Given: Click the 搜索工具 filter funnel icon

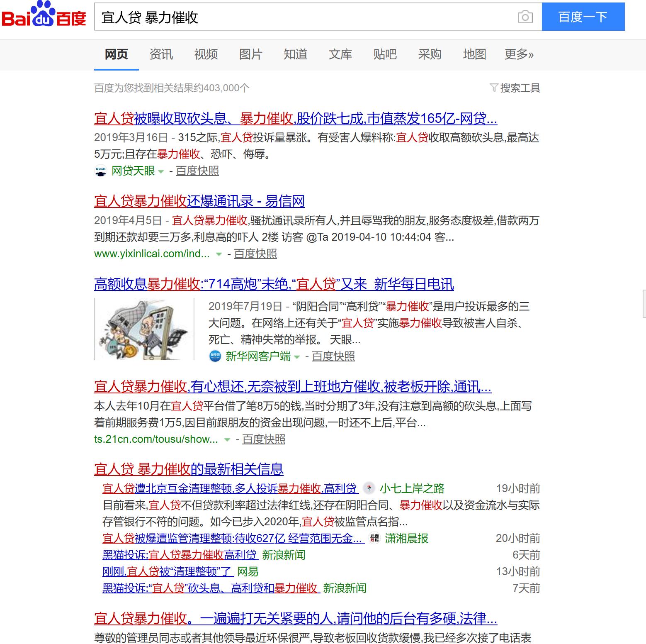Looking at the screenshot, I should coord(493,88).
